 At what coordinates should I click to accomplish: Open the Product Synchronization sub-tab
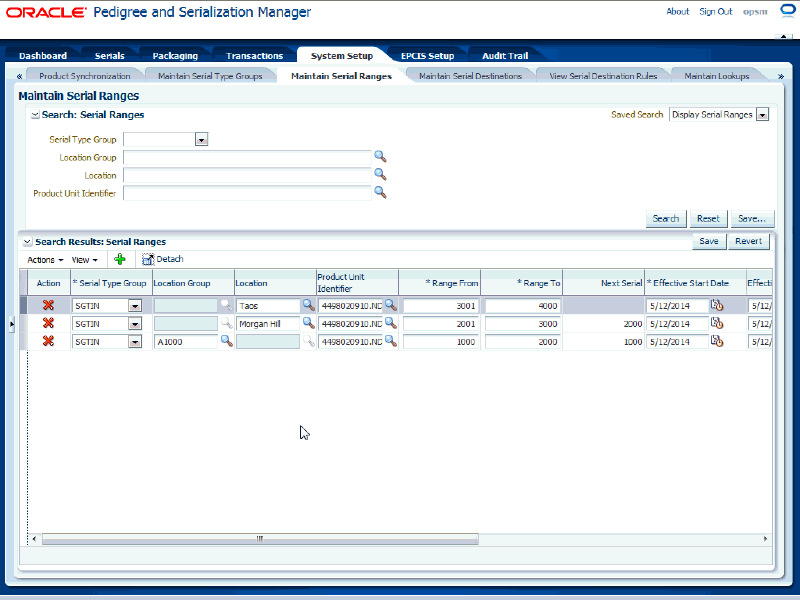point(85,76)
